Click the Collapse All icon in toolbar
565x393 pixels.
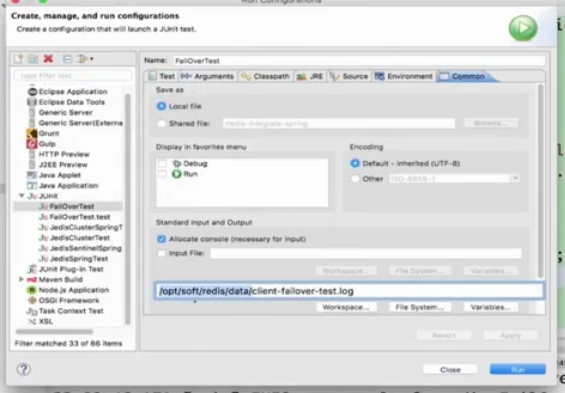coord(67,59)
